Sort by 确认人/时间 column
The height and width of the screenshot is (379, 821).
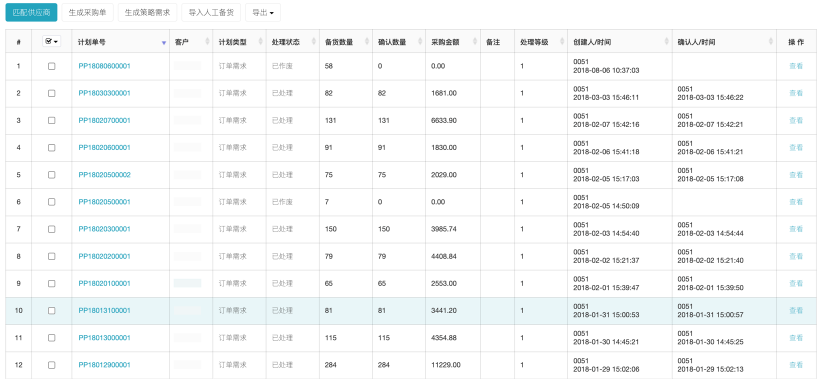[x=724, y=42]
